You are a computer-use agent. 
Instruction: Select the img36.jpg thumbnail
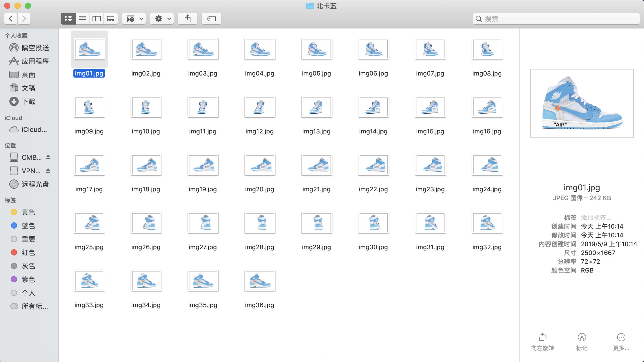[260, 281]
